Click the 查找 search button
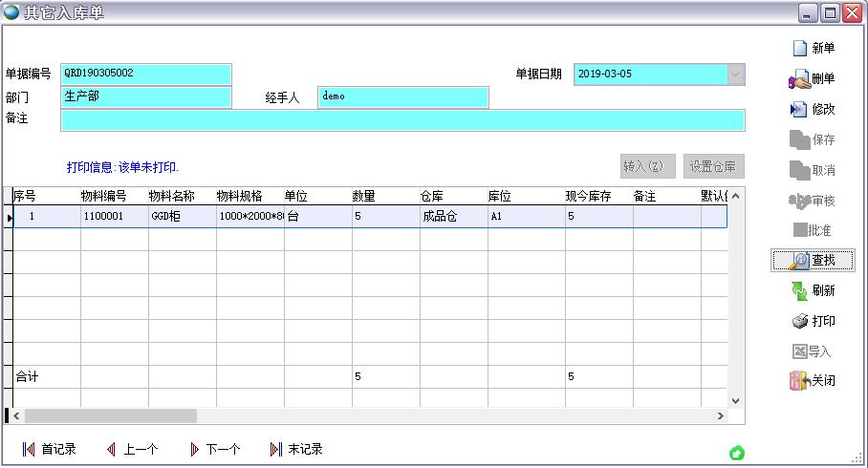868x468 pixels. pyautogui.click(x=811, y=260)
